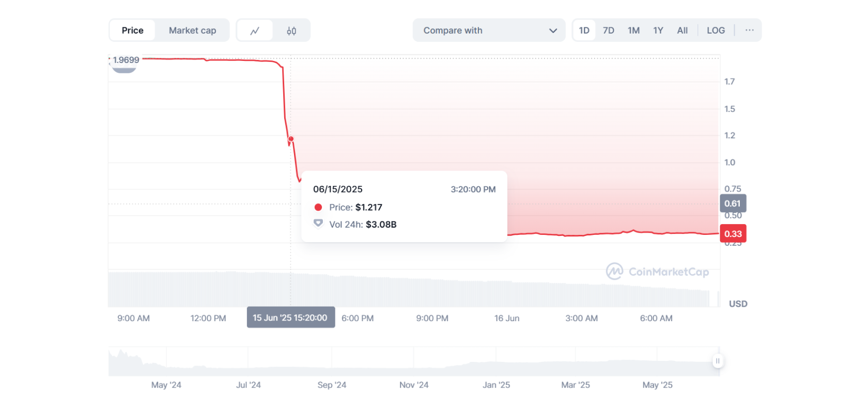The image size is (868, 413).
Task: Click the volume bars area under the chart
Action: (413, 290)
